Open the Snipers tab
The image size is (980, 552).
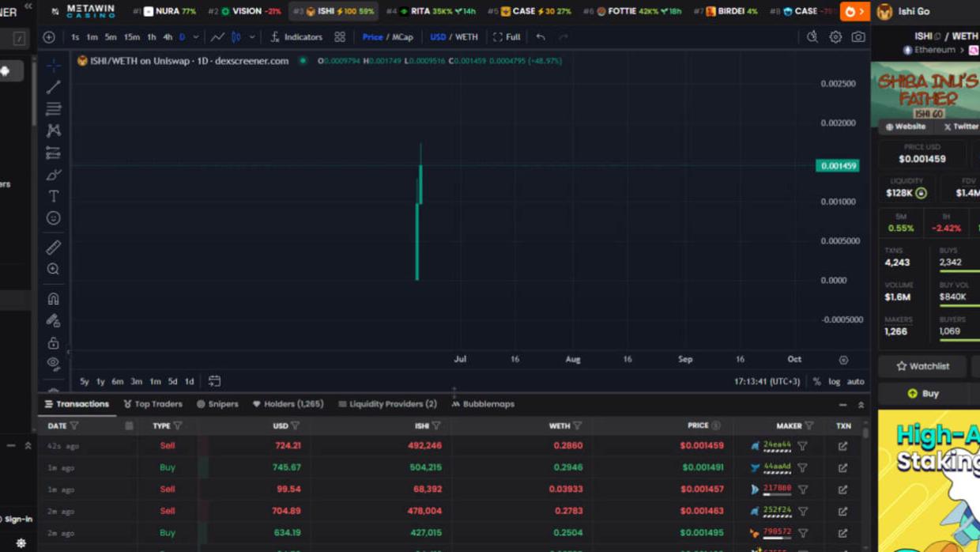pyautogui.click(x=217, y=404)
